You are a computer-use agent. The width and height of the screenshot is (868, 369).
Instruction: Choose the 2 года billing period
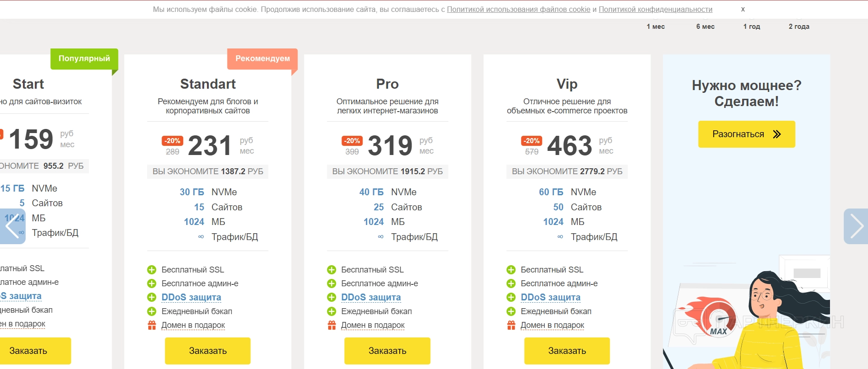tap(799, 27)
